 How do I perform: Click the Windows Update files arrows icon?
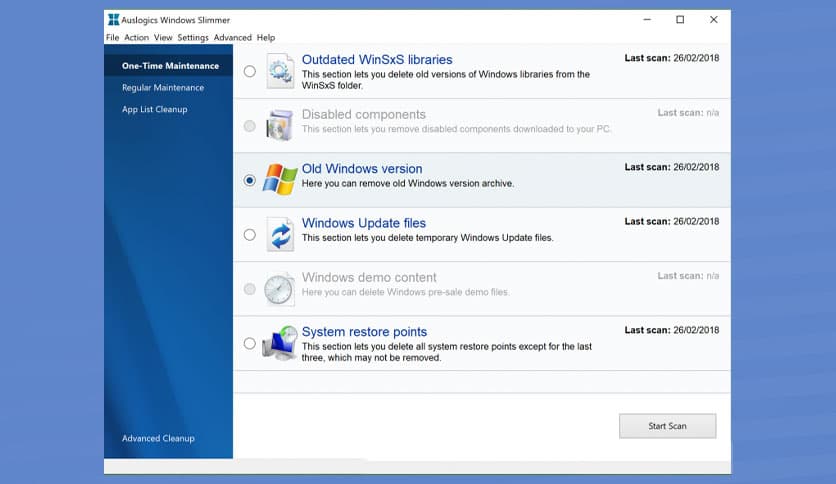pos(280,235)
